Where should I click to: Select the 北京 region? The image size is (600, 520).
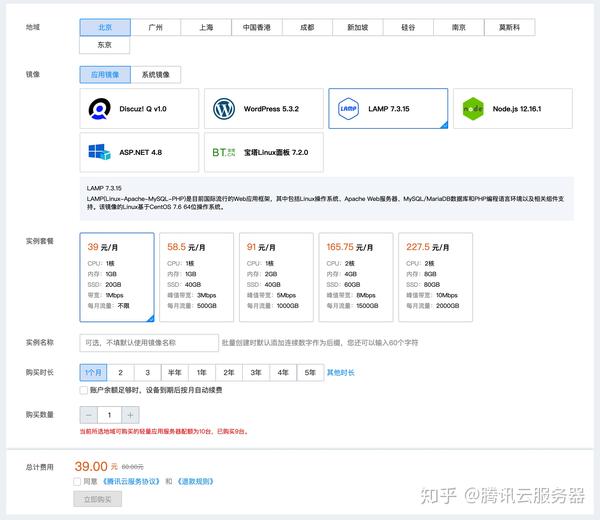point(105,27)
